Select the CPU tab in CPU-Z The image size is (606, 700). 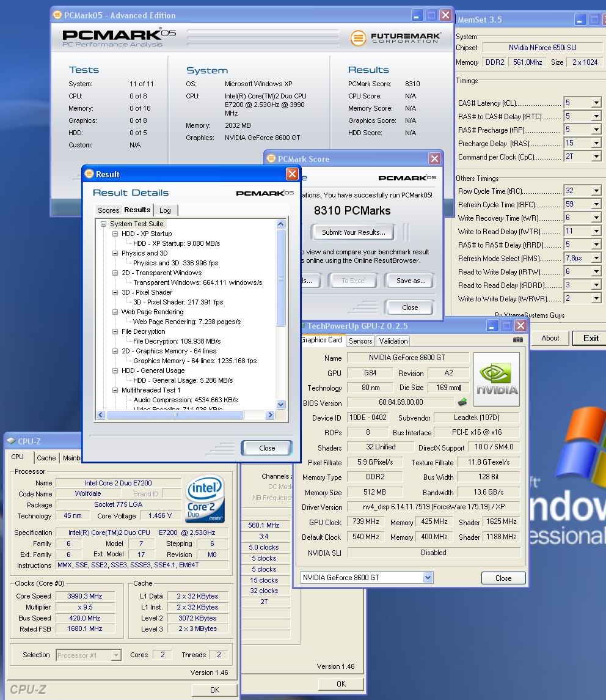[x=18, y=457]
